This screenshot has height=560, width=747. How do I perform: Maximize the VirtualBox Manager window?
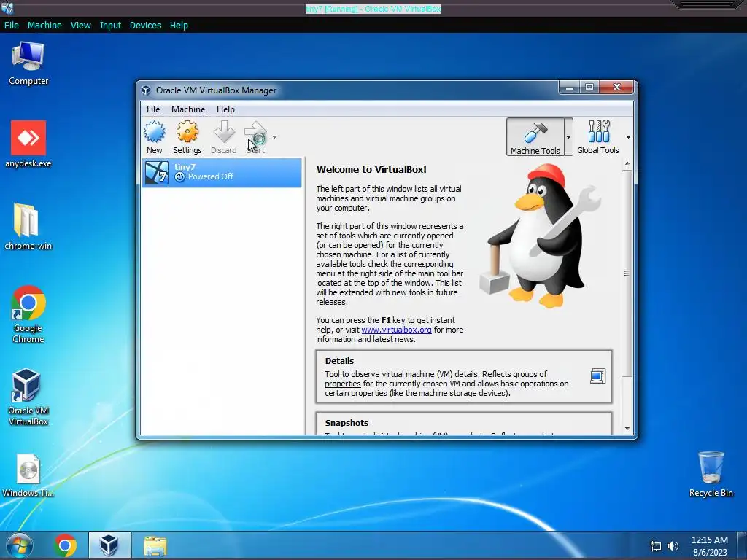tap(589, 87)
